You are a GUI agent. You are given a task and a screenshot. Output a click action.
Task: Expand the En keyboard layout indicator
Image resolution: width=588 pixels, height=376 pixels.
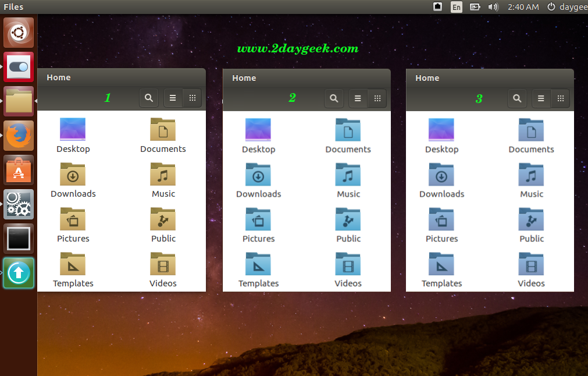457,7
